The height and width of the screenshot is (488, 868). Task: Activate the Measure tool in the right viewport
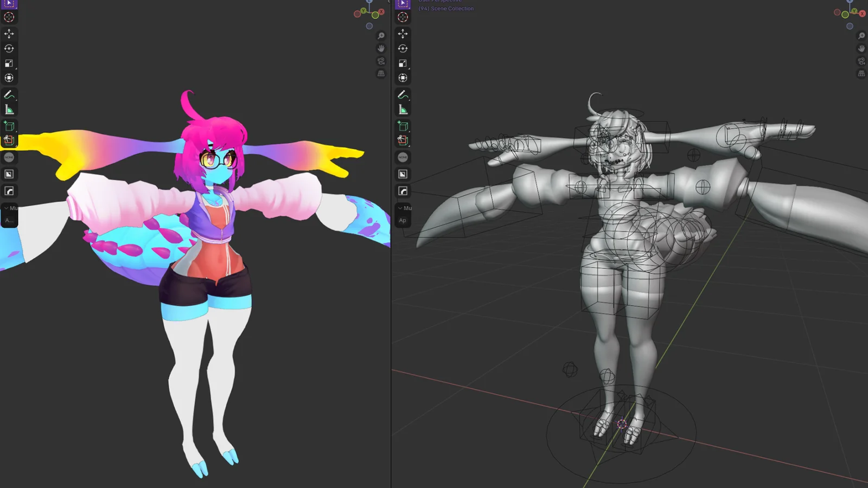coord(403,110)
